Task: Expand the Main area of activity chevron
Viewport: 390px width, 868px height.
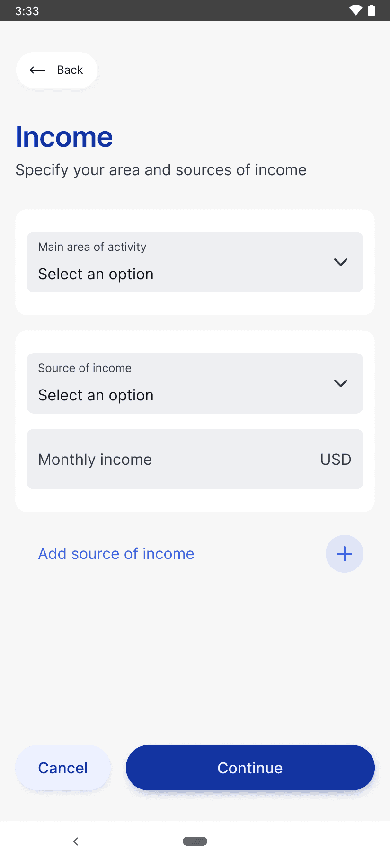Action: 341,262
